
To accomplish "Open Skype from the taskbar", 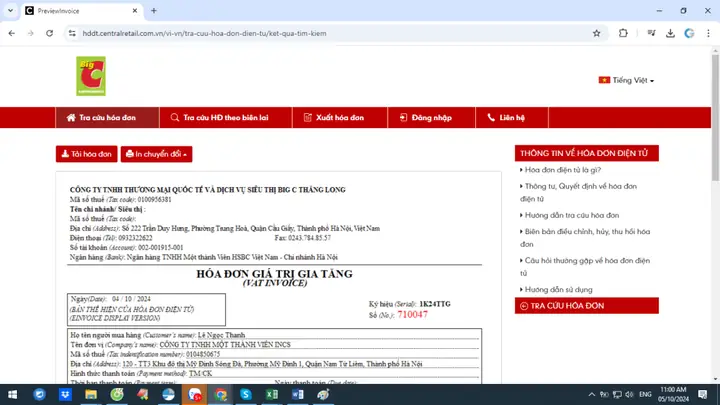I will [246, 394].
